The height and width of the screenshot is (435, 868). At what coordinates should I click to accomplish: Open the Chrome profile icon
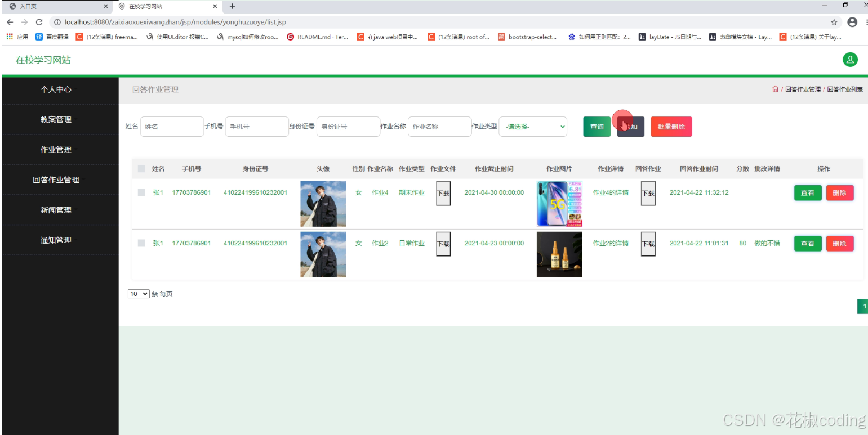(x=852, y=22)
